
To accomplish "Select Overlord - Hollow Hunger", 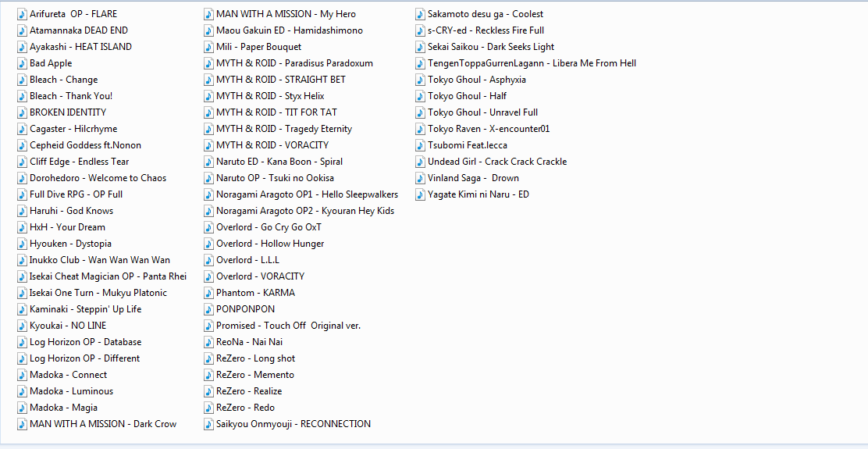I will pyautogui.click(x=270, y=244).
